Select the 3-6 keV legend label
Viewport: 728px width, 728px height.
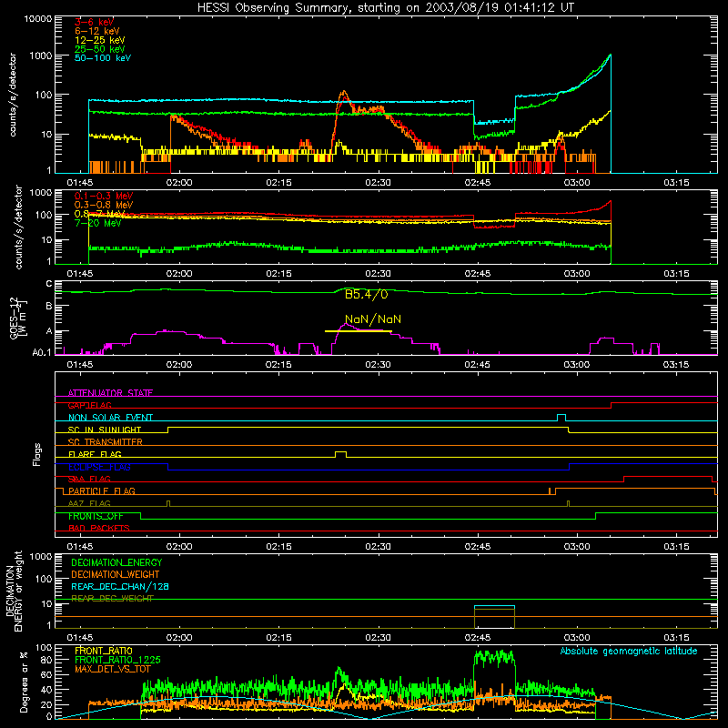(94, 22)
